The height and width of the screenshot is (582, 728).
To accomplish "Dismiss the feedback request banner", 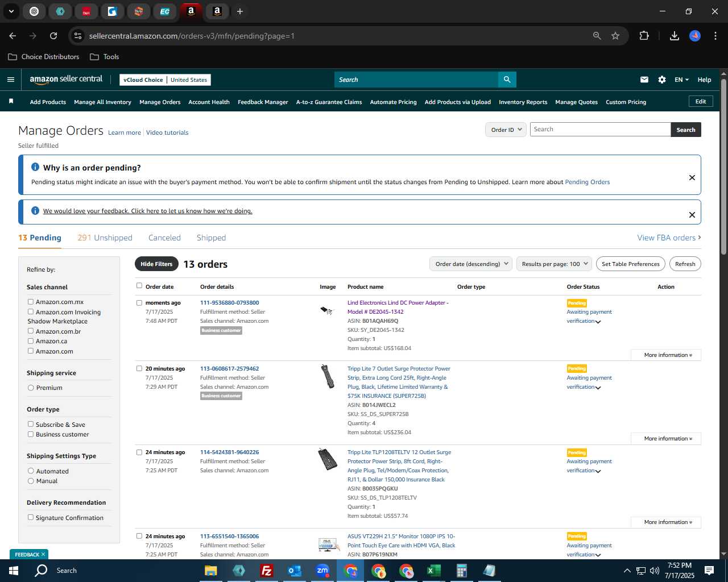I will coord(692,215).
